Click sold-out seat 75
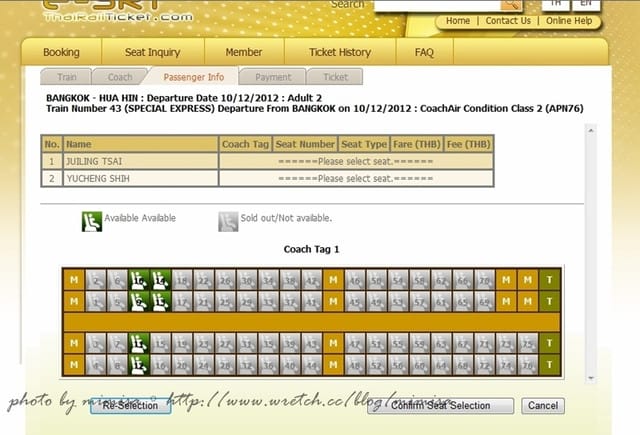Viewport: 640px width, 435px height. pyautogui.click(x=528, y=343)
